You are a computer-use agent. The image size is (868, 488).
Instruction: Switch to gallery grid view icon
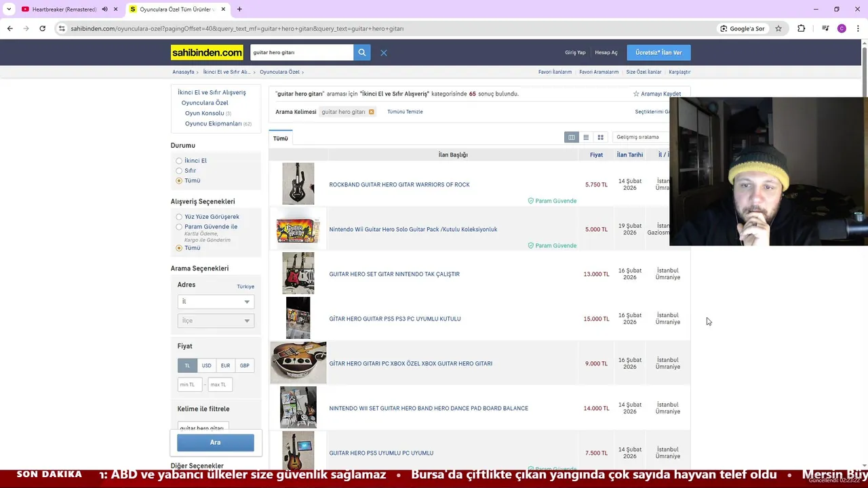[600, 137]
